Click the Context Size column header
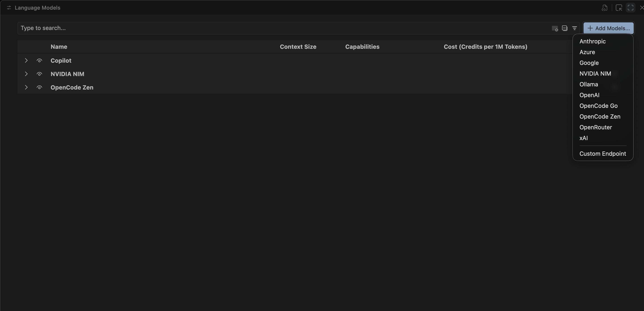The width and height of the screenshot is (644, 311). 298,47
